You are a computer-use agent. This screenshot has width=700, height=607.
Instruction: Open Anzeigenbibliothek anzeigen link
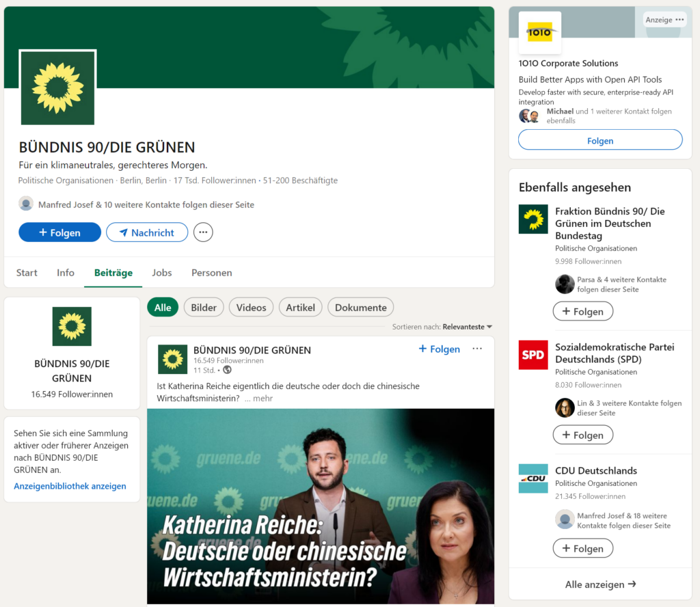point(70,486)
